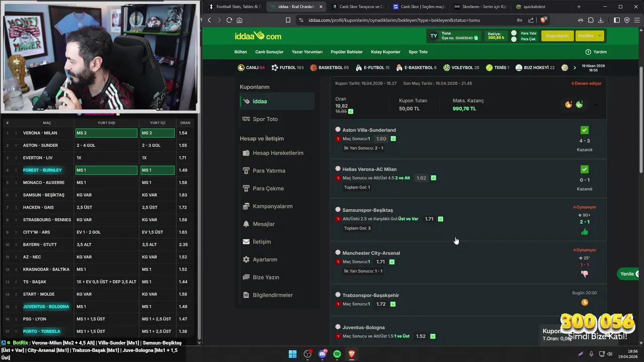Share page icon in address bar
Viewport: 644px width, 362px height.
tap(531, 20)
